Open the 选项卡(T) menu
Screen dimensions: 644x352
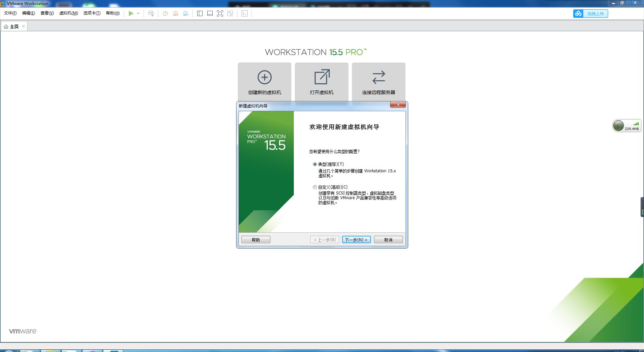tap(92, 13)
